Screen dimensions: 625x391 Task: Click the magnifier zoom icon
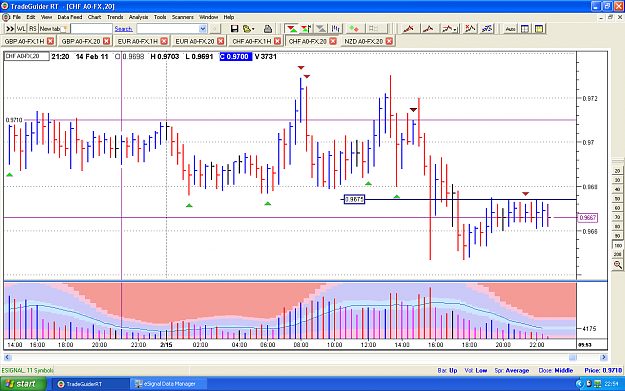[617, 265]
